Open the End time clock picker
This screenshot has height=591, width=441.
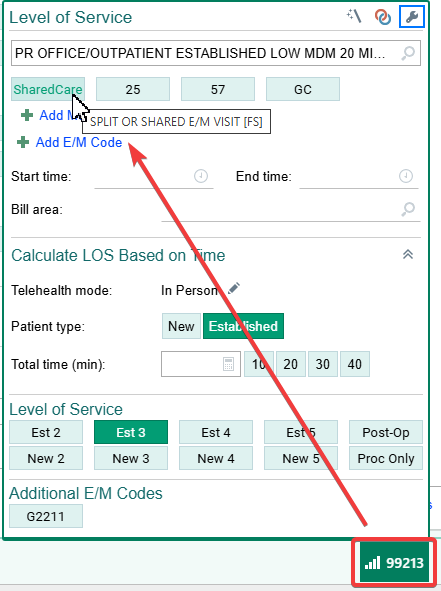point(406,176)
